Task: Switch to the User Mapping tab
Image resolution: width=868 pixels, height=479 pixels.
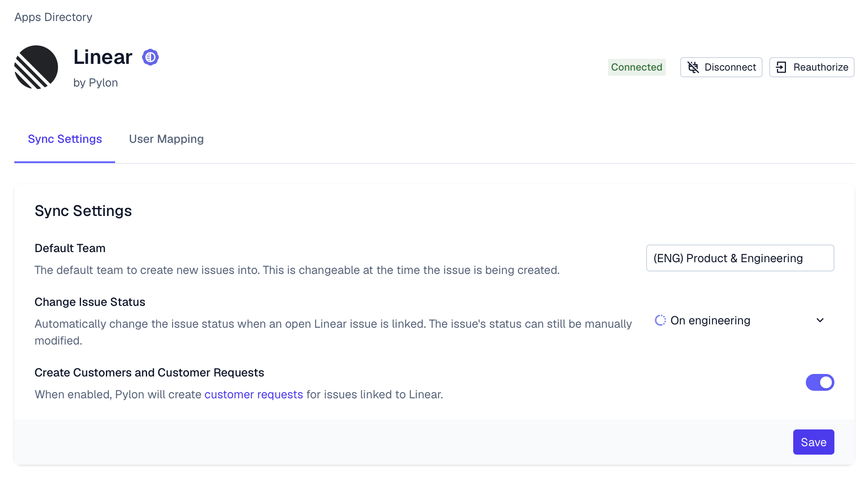Action: (166, 139)
